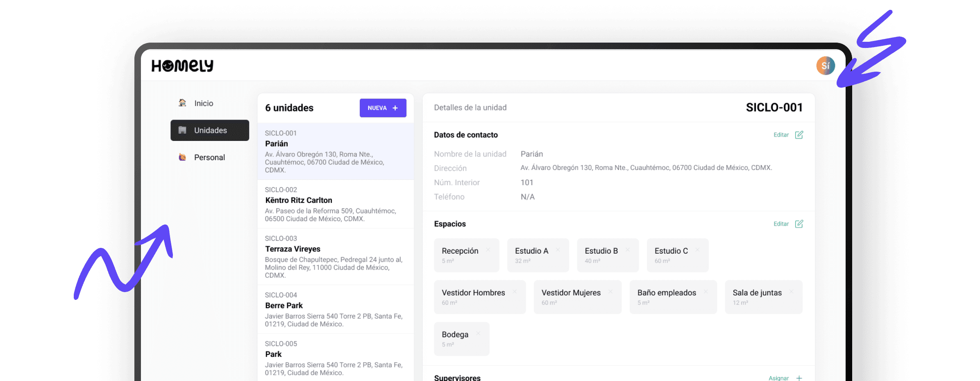Image resolution: width=980 pixels, height=381 pixels.
Task: Click the icon beside Personal
Action: (x=182, y=157)
